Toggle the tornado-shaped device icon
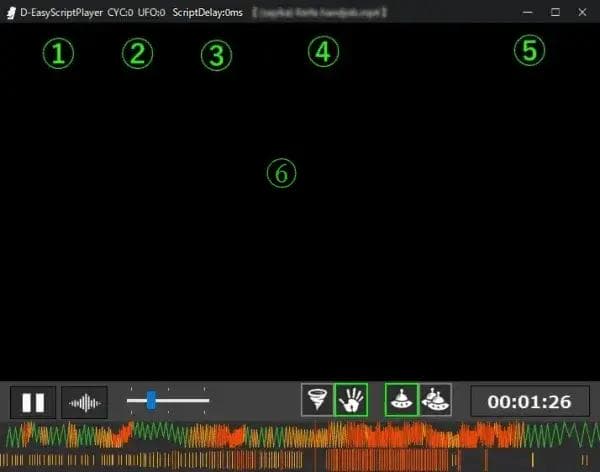The image size is (600, 472). tap(317, 400)
